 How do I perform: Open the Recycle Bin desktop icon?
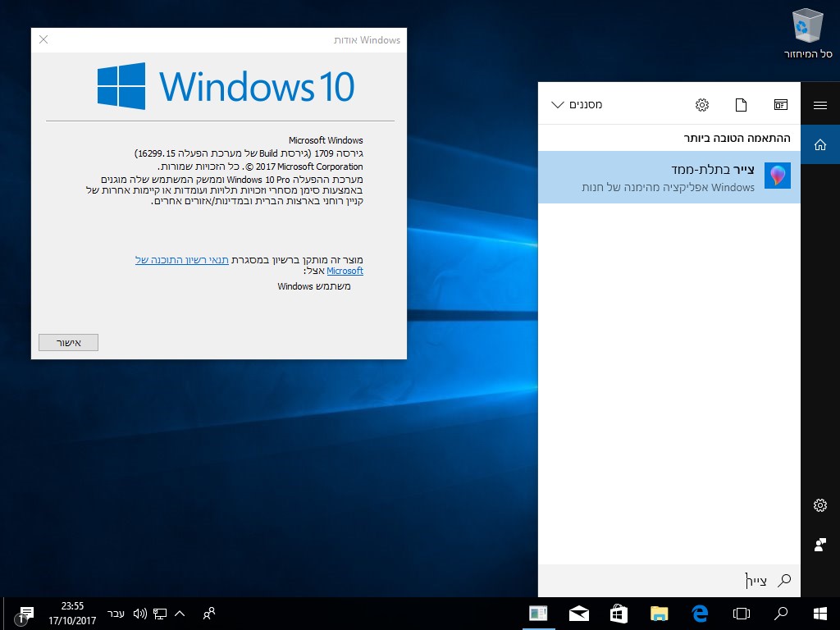tap(807, 33)
